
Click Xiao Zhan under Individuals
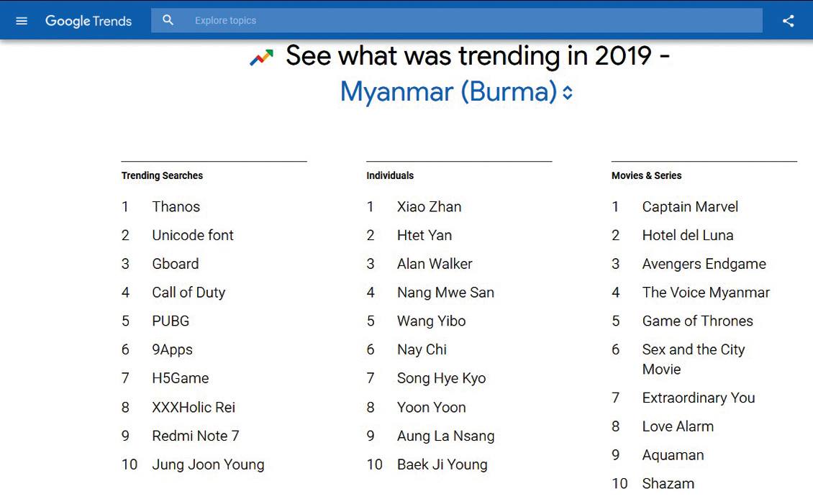pyautogui.click(x=430, y=206)
